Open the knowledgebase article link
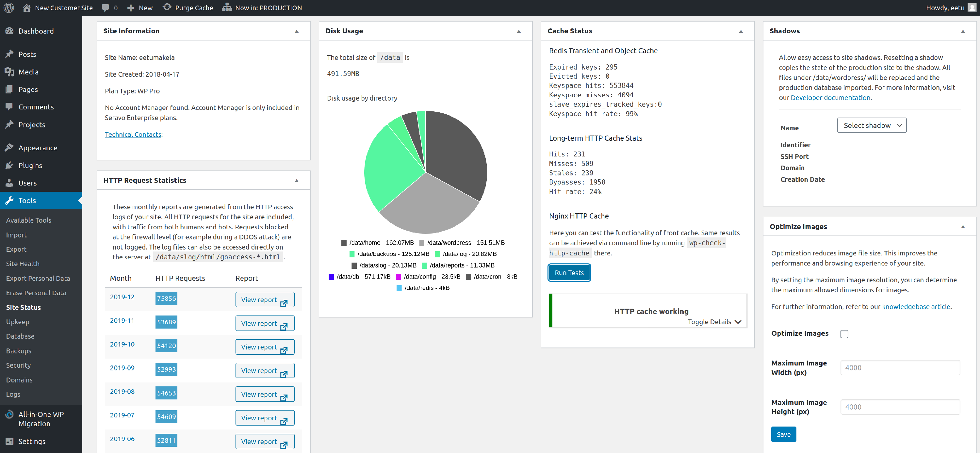The width and height of the screenshot is (980, 453). [x=916, y=307]
